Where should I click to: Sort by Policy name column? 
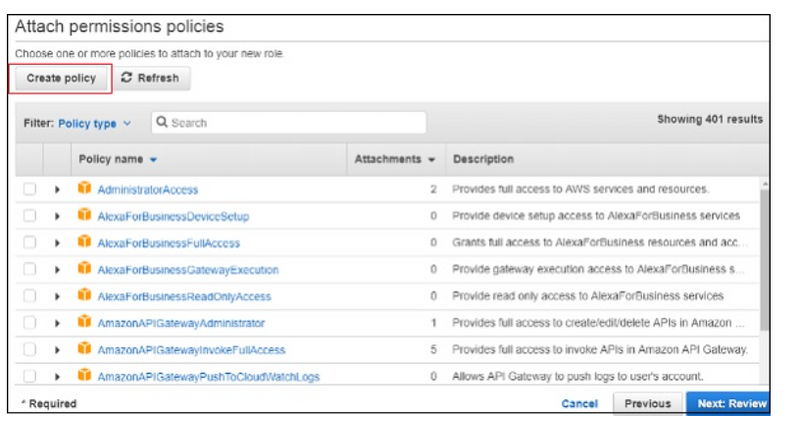(118, 159)
